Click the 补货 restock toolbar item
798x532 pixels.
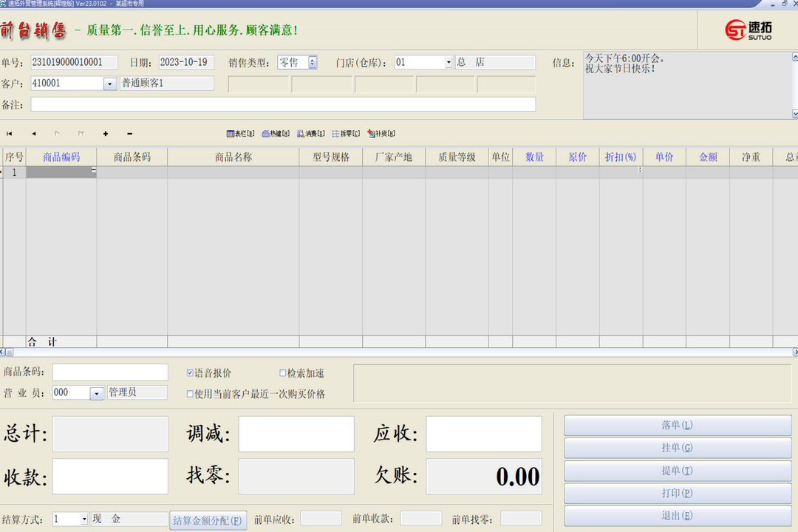[x=381, y=134]
